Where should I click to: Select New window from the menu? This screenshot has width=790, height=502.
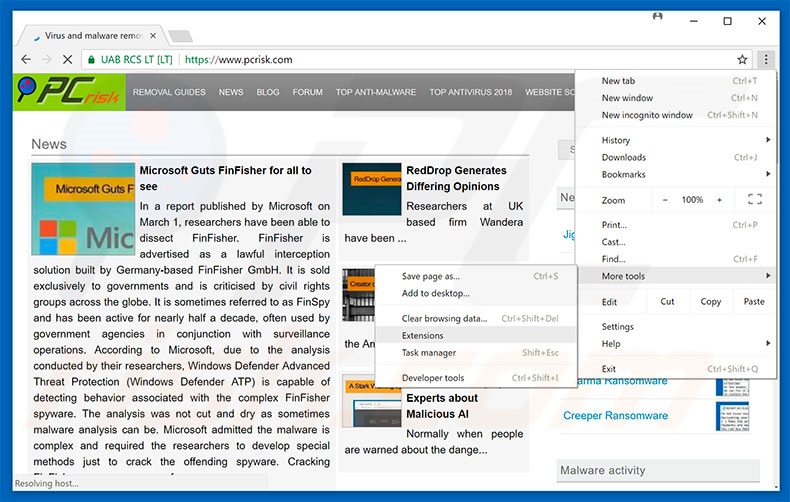point(676,98)
